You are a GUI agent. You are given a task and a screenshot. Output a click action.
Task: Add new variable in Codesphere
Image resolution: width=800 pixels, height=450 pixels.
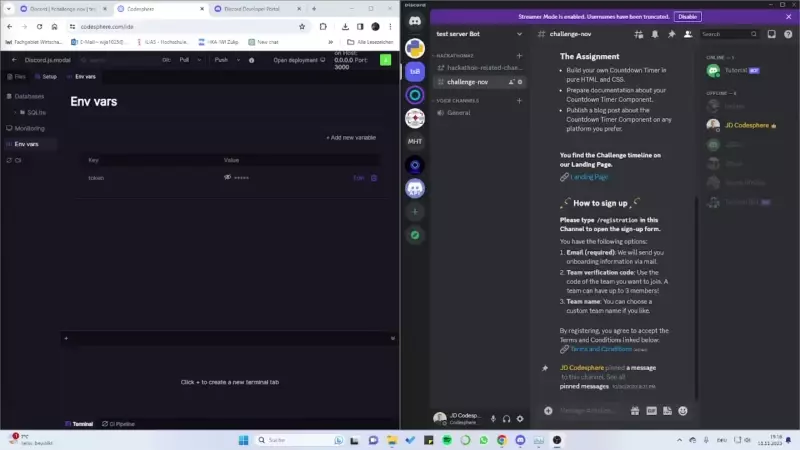point(351,138)
